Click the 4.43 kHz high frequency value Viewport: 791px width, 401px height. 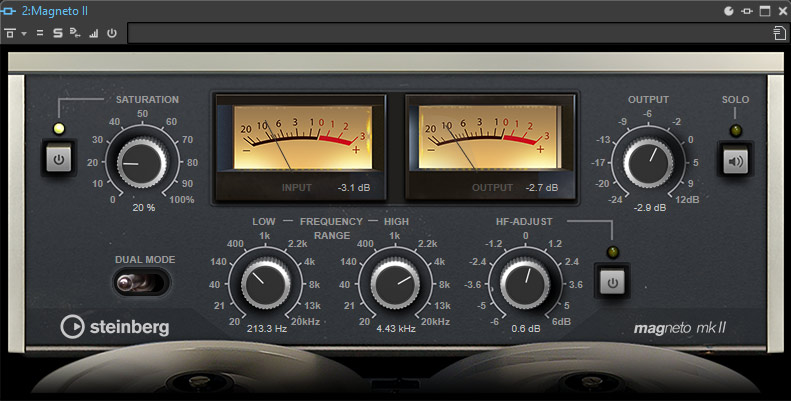point(394,327)
